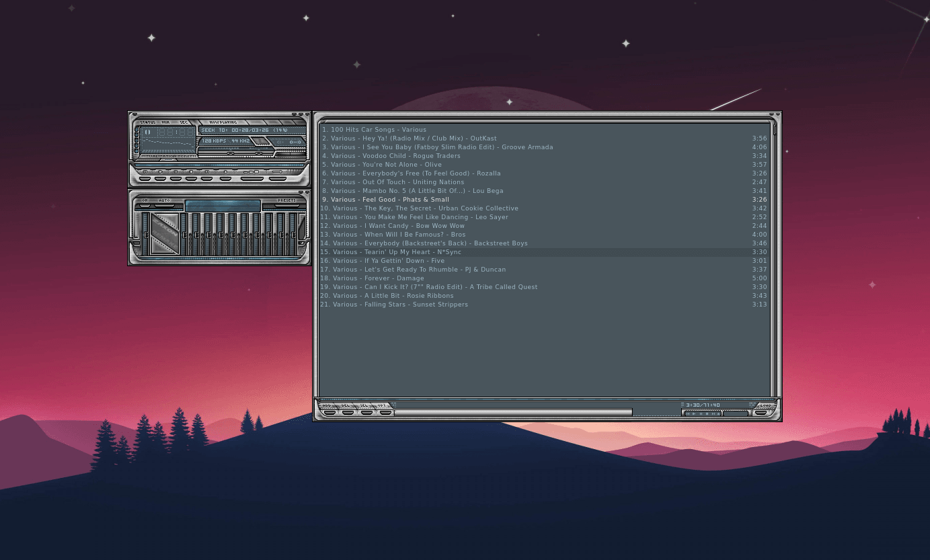Select track 'A Little Bit - Rosie Ribbons'
This screenshot has height=560, width=930.
tap(544, 296)
